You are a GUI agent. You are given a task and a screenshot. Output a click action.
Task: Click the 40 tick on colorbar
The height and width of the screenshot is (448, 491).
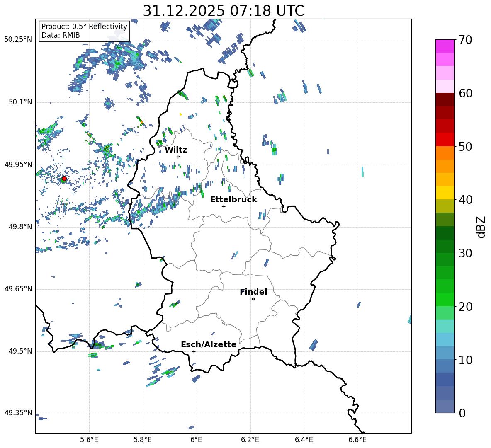[x=465, y=200]
